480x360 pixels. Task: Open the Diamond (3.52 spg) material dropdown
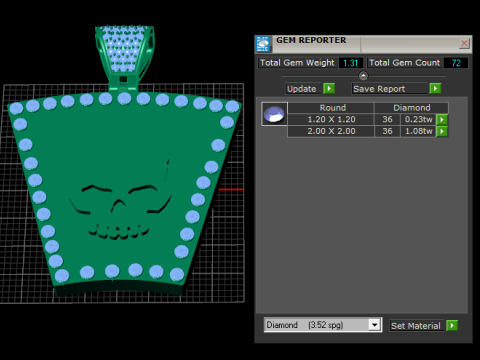tap(375, 325)
